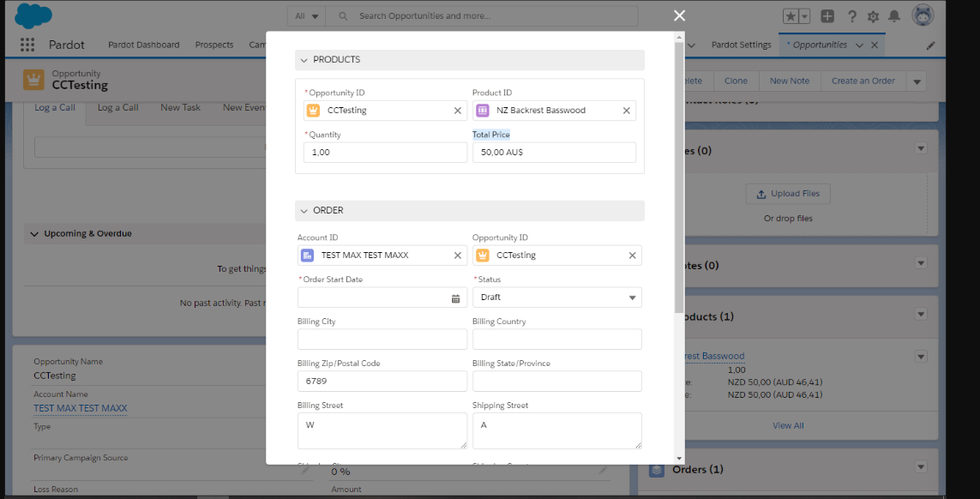Switch to the Pardot Dashboard tab
This screenshot has height=499, width=980.
(x=144, y=45)
